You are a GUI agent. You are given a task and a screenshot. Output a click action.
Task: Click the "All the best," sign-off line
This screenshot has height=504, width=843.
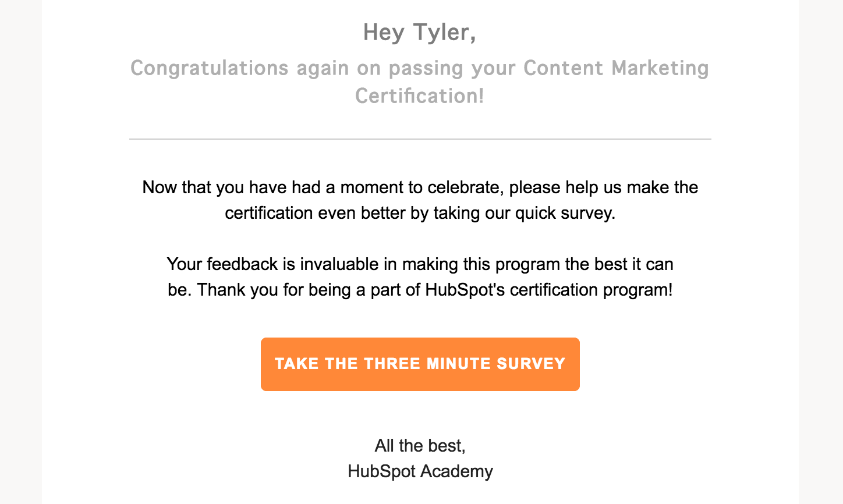pos(420,446)
